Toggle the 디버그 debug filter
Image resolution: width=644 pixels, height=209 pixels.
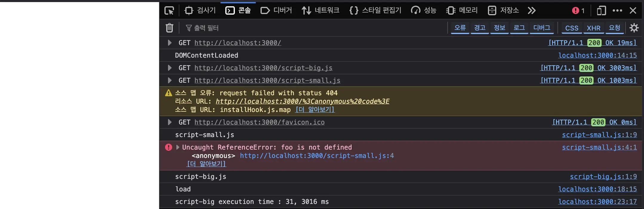point(542,28)
